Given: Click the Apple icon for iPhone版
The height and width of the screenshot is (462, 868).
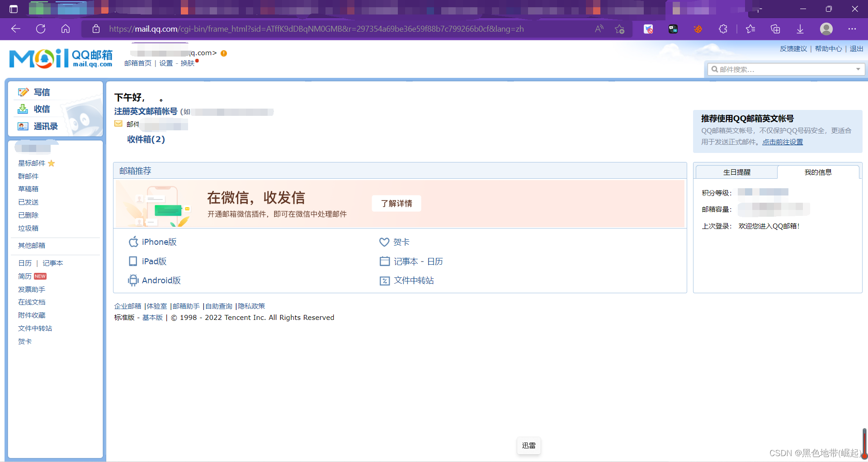Looking at the screenshot, I should tap(133, 242).
